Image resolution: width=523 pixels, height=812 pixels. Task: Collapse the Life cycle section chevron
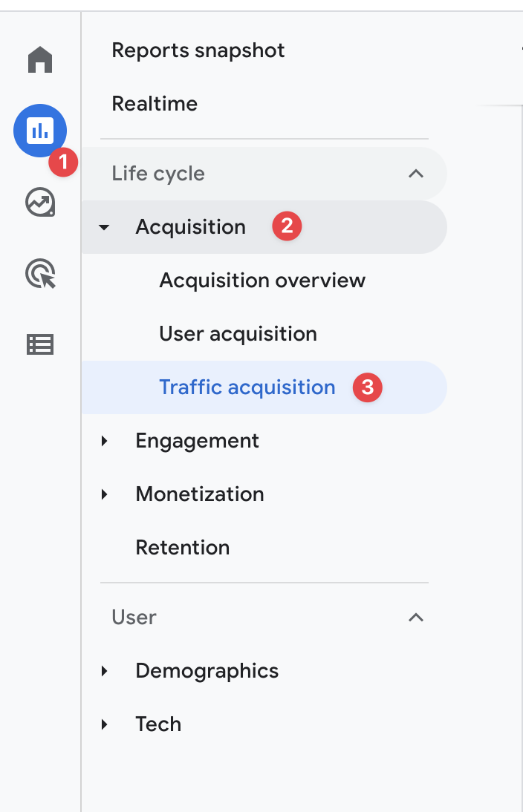(x=416, y=174)
